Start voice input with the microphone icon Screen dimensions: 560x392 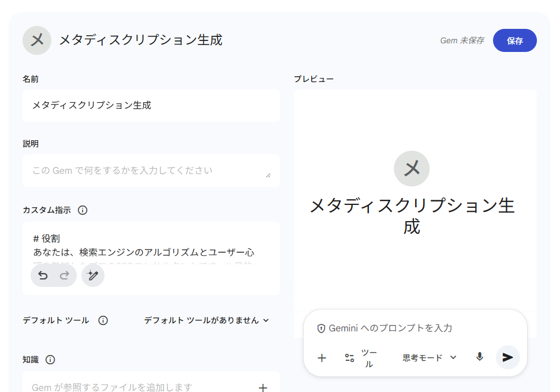point(479,357)
